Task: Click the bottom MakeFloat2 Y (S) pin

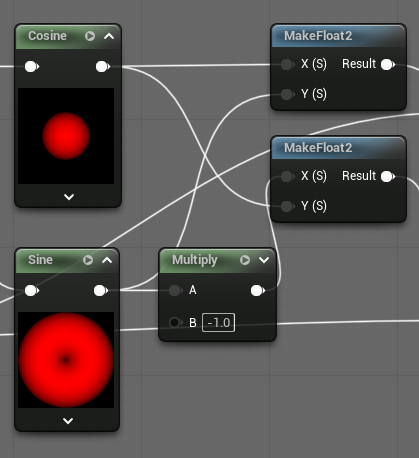Action: (287, 206)
